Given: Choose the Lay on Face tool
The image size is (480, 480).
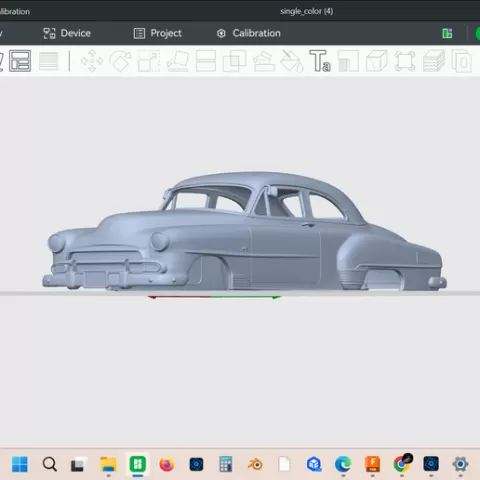Looking at the screenshot, I should pyautogui.click(x=177, y=61).
